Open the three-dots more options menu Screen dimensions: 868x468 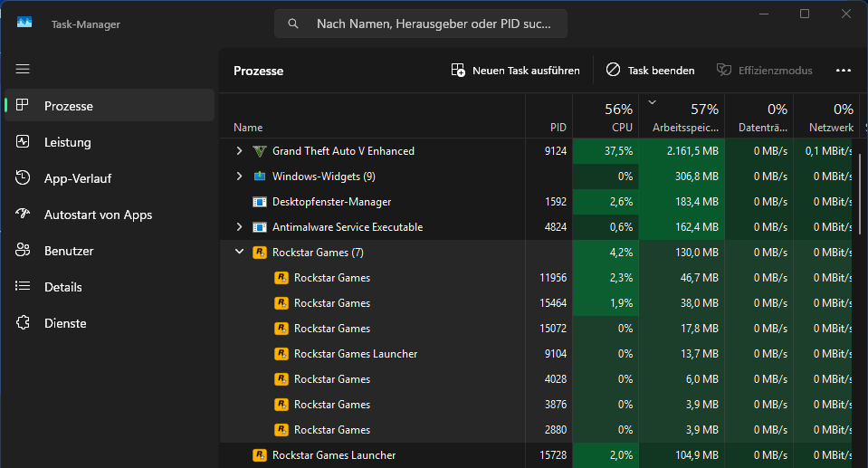pyautogui.click(x=844, y=71)
